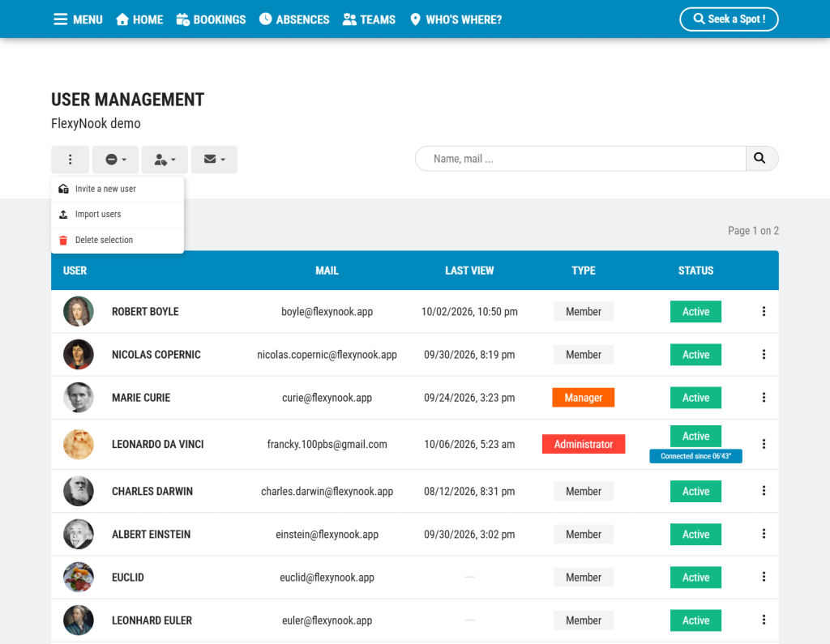Select the name ALBERT EINSTEIN
Viewport: 830px width, 644px height.
pyautogui.click(x=151, y=535)
